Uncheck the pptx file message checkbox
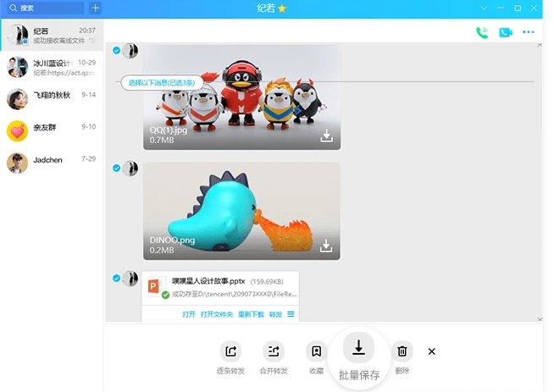Image resolution: width=554 pixels, height=392 pixels. [x=116, y=277]
